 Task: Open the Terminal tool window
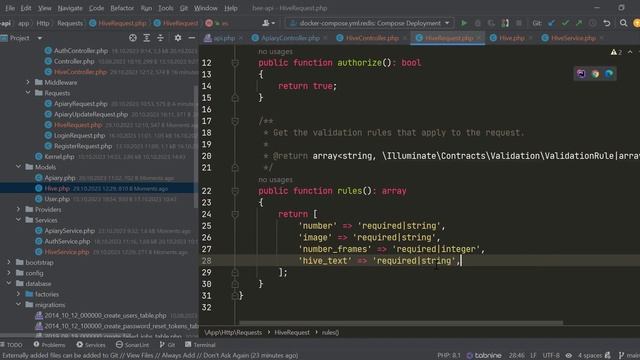[x=200, y=345]
